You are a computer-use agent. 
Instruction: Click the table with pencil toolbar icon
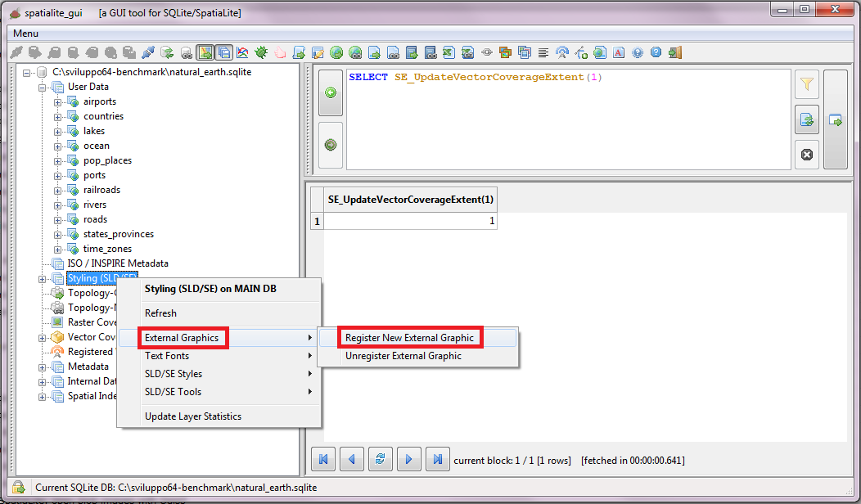(x=318, y=52)
